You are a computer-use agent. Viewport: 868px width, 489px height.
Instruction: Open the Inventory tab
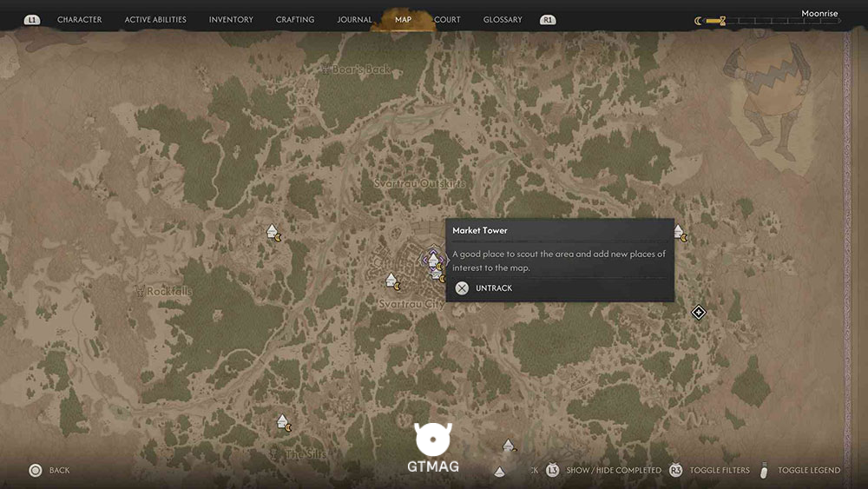coord(231,19)
